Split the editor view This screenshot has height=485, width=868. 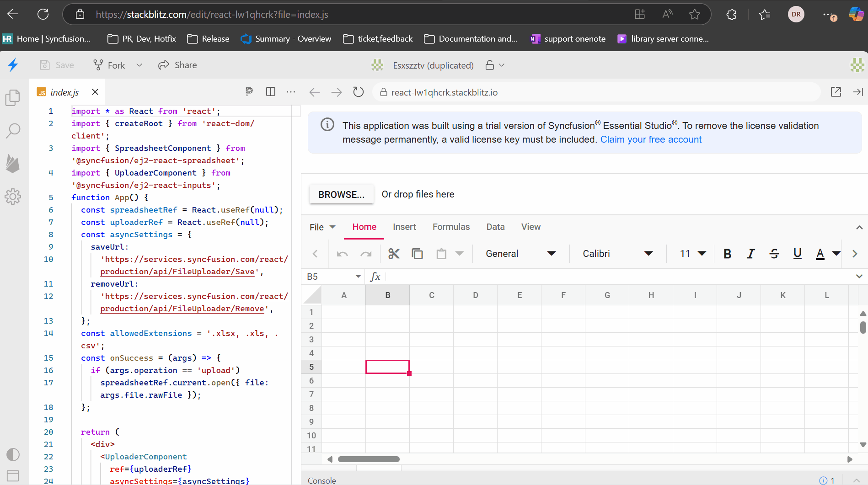coord(270,92)
